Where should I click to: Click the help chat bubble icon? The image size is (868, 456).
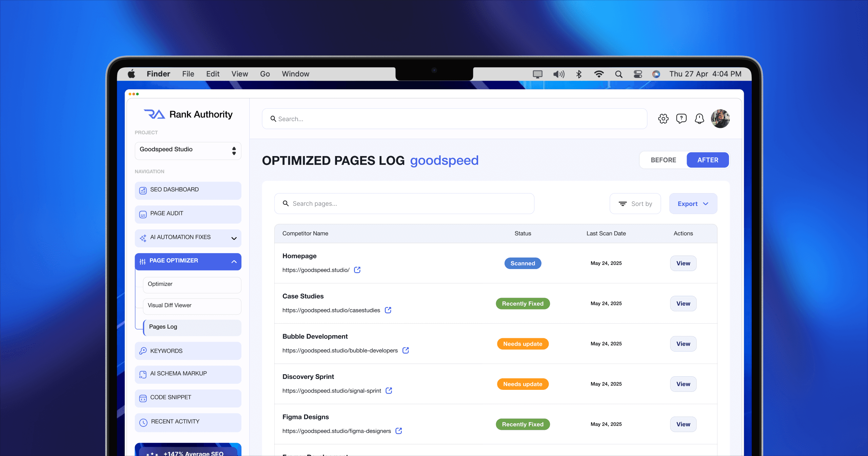681,119
